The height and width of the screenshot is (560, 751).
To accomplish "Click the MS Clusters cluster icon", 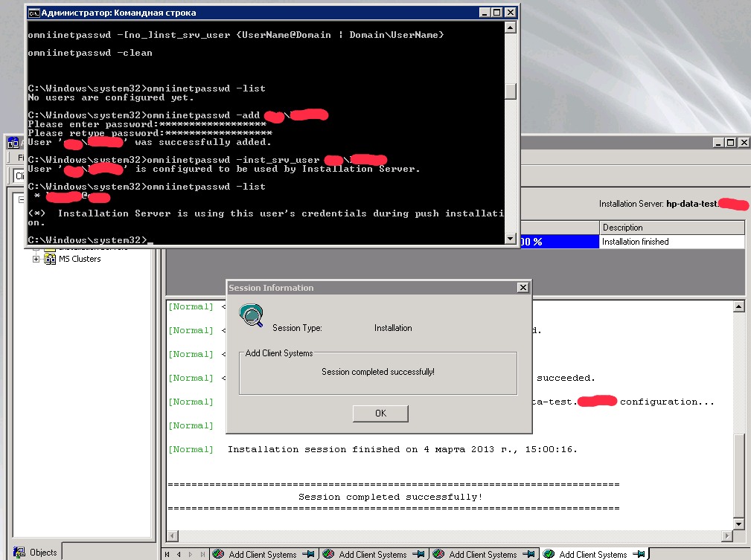I will (49, 259).
